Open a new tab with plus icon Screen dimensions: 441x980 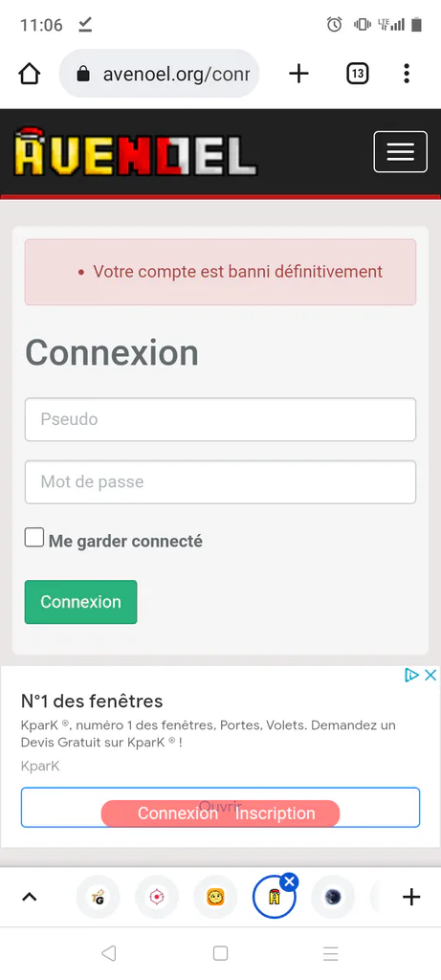coord(298,74)
